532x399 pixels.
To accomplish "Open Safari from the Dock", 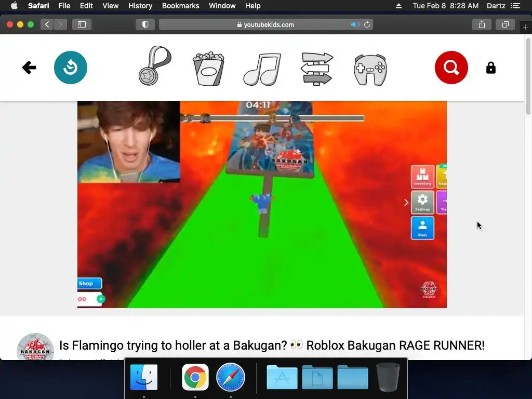I will [x=230, y=377].
